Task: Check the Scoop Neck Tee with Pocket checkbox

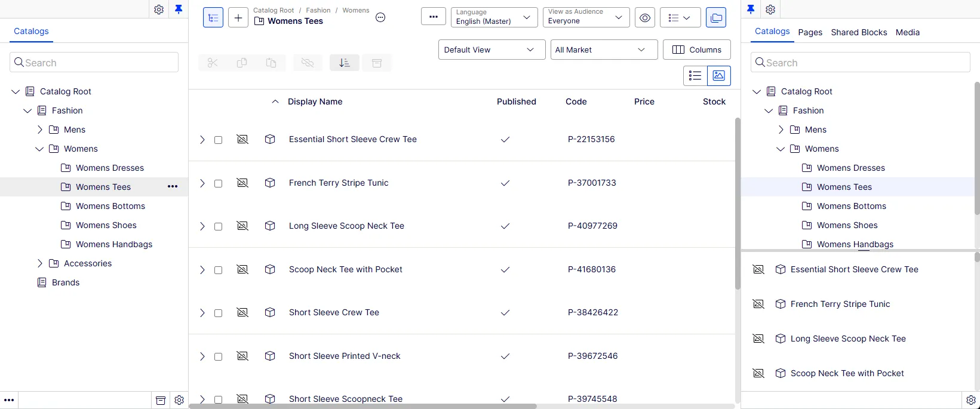Action: click(x=219, y=270)
